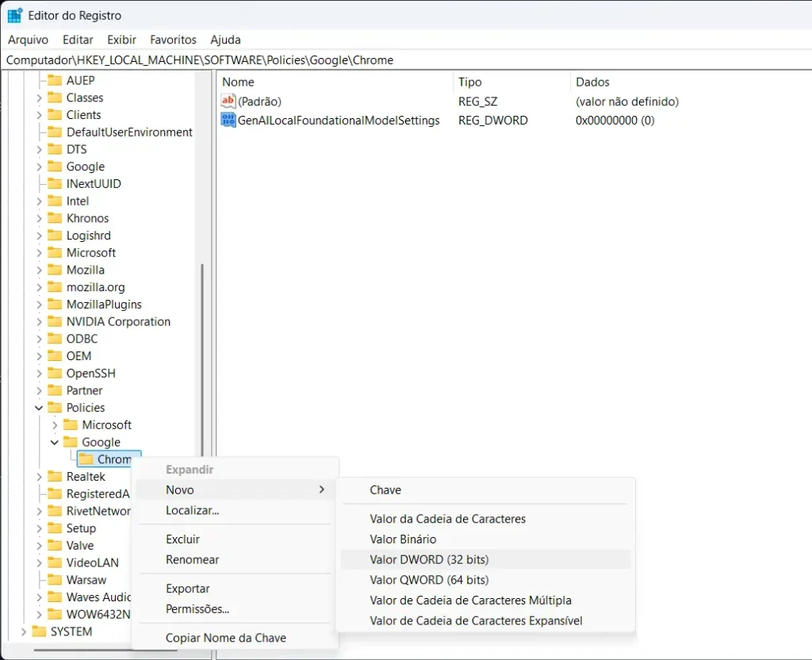Click the Mozilla folder icon
The image size is (812, 660).
click(x=55, y=270)
